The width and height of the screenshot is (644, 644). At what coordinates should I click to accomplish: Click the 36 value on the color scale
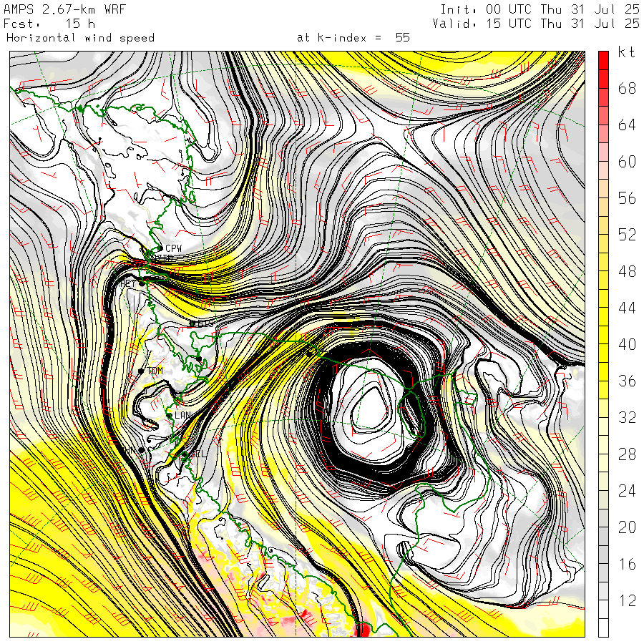(x=627, y=381)
